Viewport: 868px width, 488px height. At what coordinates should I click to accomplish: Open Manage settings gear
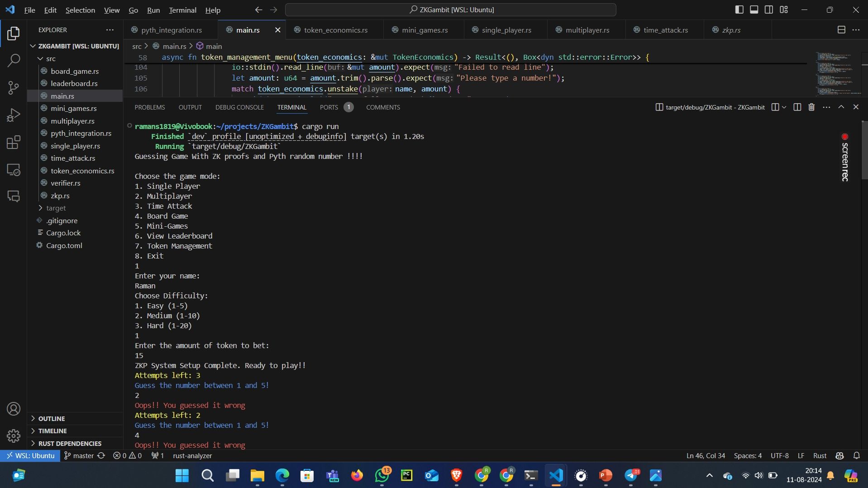[14, 435]
